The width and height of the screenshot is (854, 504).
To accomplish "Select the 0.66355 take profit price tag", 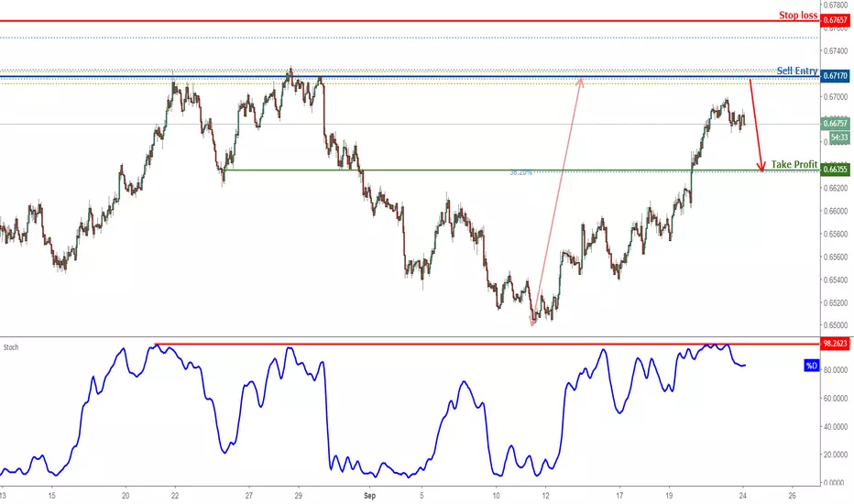I will pos(835,170).
